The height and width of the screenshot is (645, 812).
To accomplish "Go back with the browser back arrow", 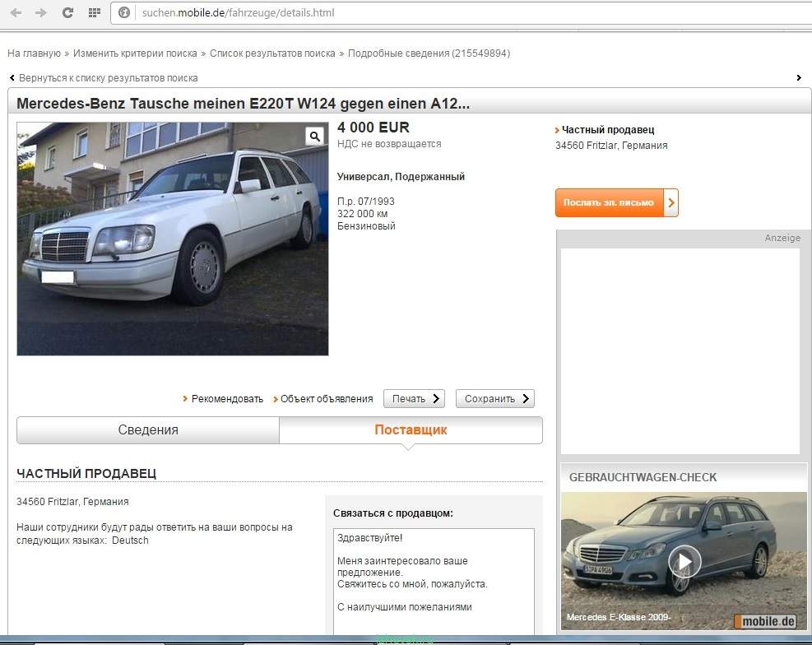I will click(x=16, y=13).
